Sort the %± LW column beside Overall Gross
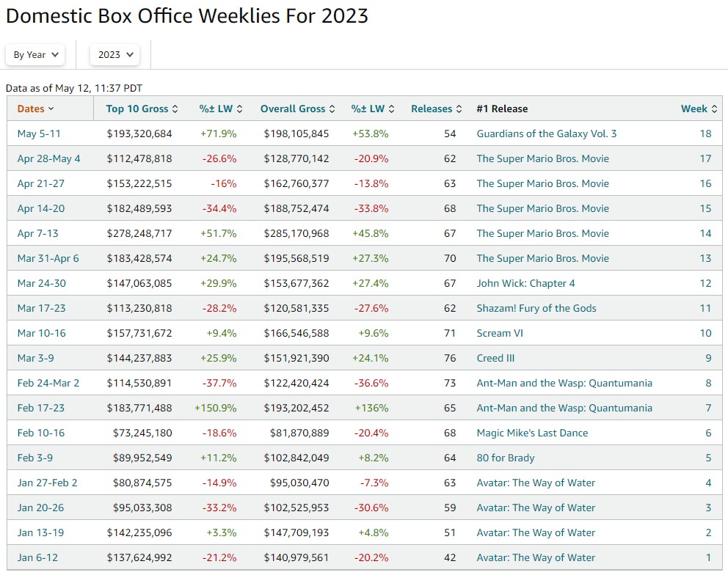 [371, 109]
